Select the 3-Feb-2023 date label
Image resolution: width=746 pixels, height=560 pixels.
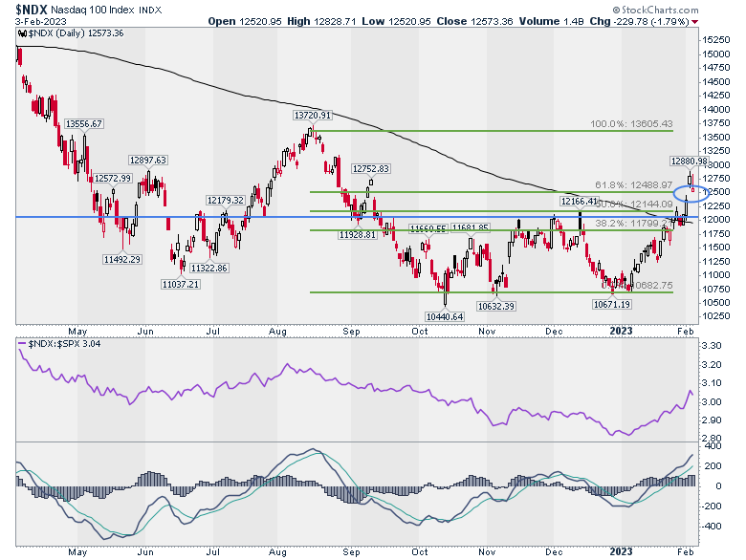pyautogui.click(x=41, y=22)
